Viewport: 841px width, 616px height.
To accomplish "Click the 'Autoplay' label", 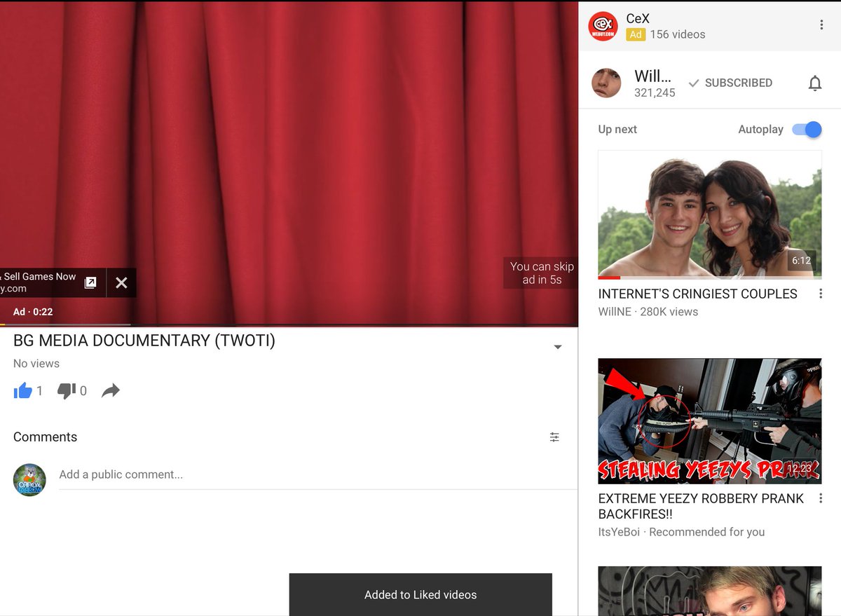I will tap(760, 129).
